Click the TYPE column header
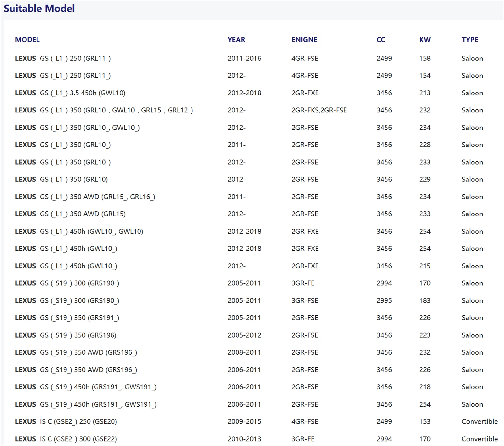Viewport: 504px width, 446px height. (x=470, y=40)
